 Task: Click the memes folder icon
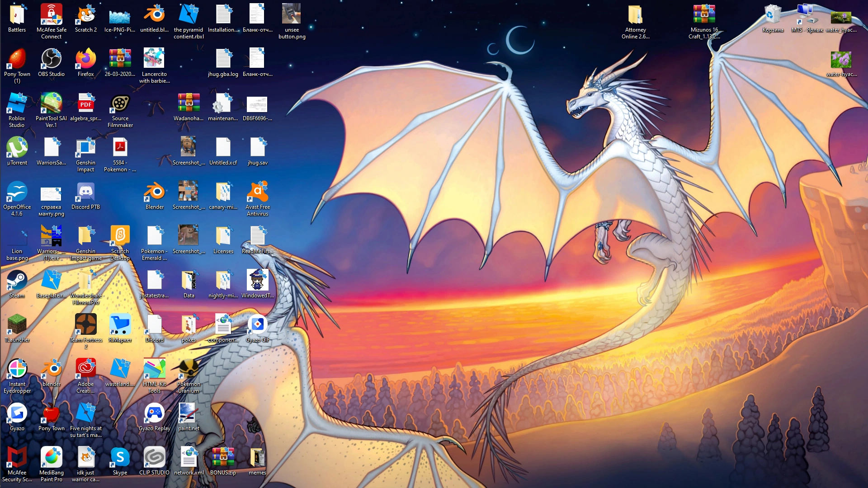pos(257,458)
